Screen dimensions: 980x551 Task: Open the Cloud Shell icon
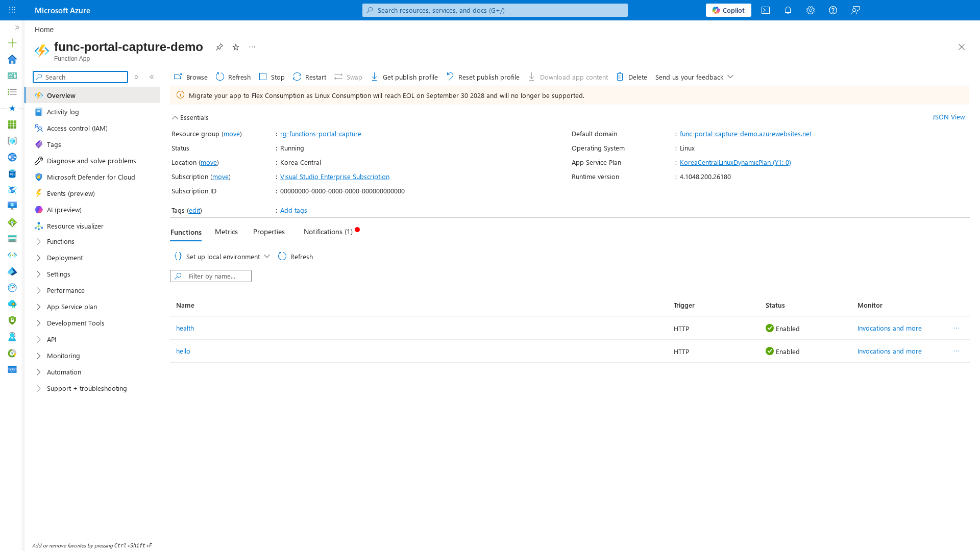tap(766, 10)
